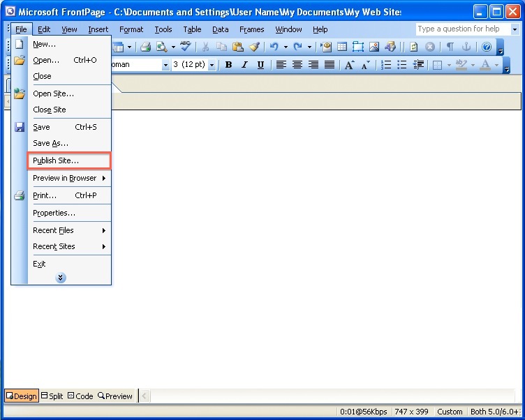
Task: Switch to Split view
Action: pos(52,396)
